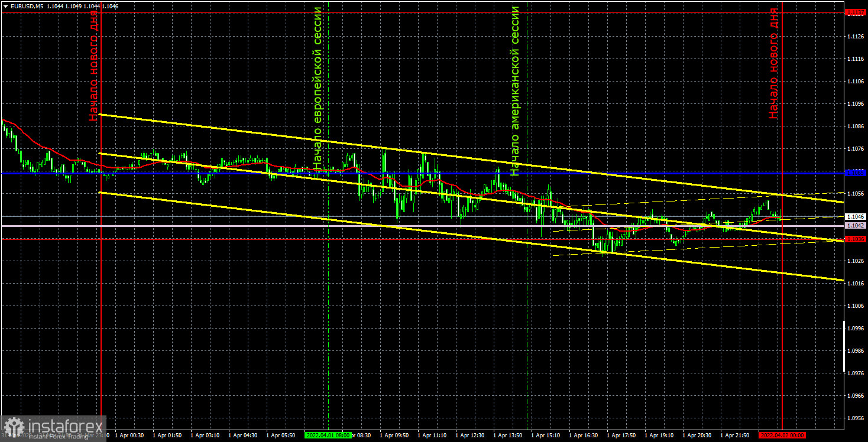Click the EURUSD,M5 chart title text

(x=26, y=5)
